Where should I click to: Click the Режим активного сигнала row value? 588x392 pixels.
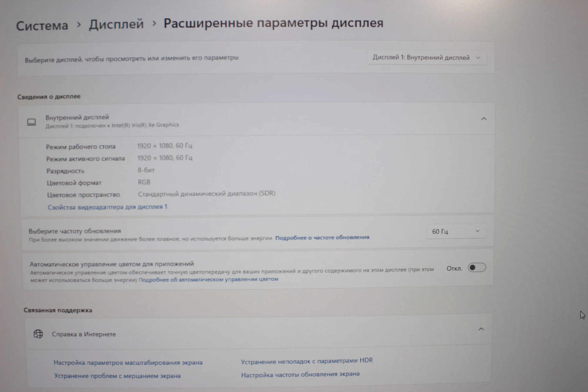point(165,158)
